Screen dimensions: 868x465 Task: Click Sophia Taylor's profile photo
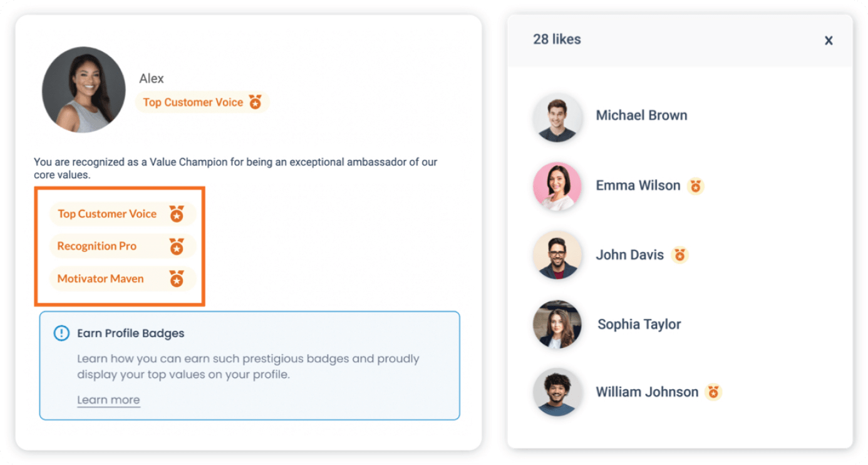pyautogui.click(x=557, y=324)
